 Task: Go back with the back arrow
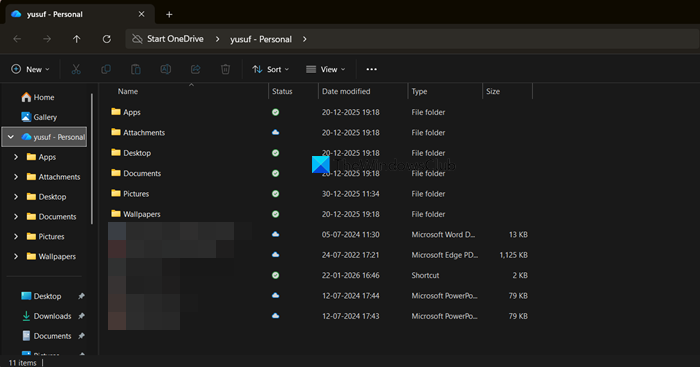coord(17,39)
